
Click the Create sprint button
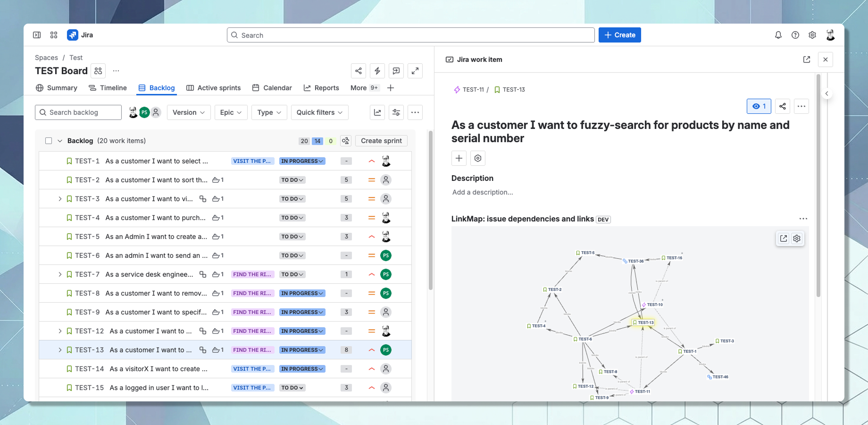click(381, 141)
